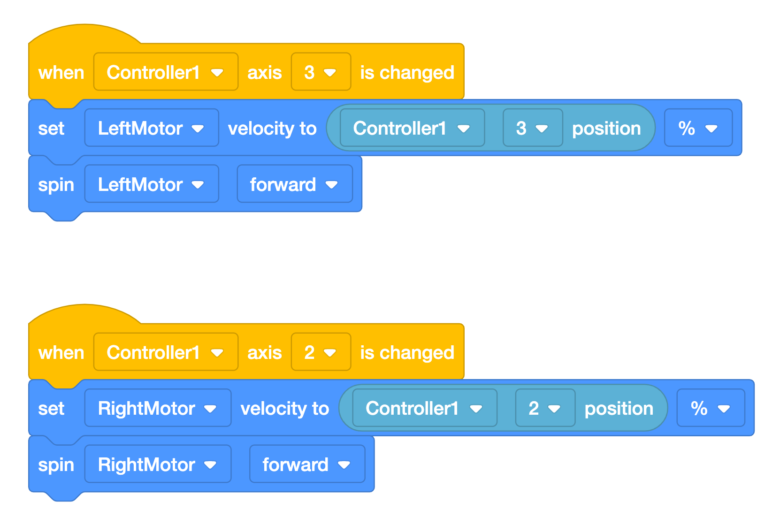Change axis 2 in the bottom when block
Image resolution: width=780 pixels, height=532 pixels.
point(321,352)
